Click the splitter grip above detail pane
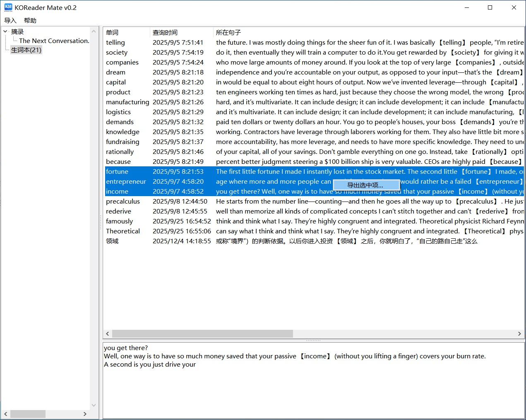Viewport: 526px width, 420px height. [x=313, y=341]
